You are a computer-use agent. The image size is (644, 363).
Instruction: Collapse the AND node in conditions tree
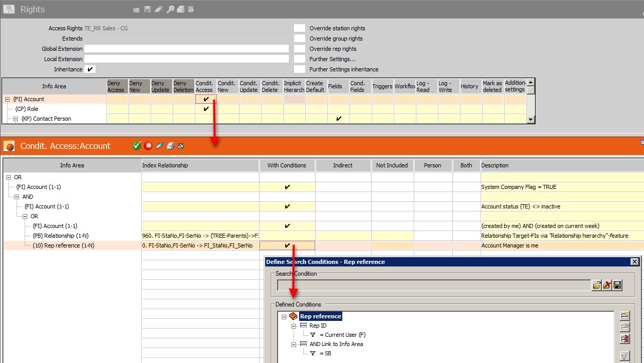click(x=17, y=197)
